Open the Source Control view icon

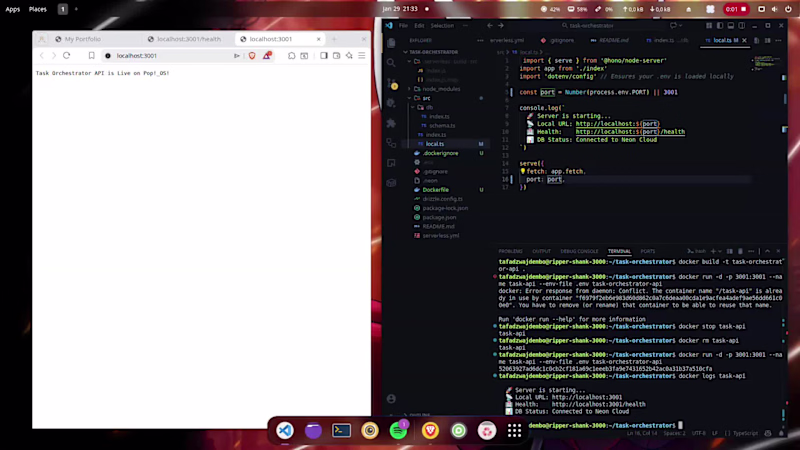pos(392,83)
